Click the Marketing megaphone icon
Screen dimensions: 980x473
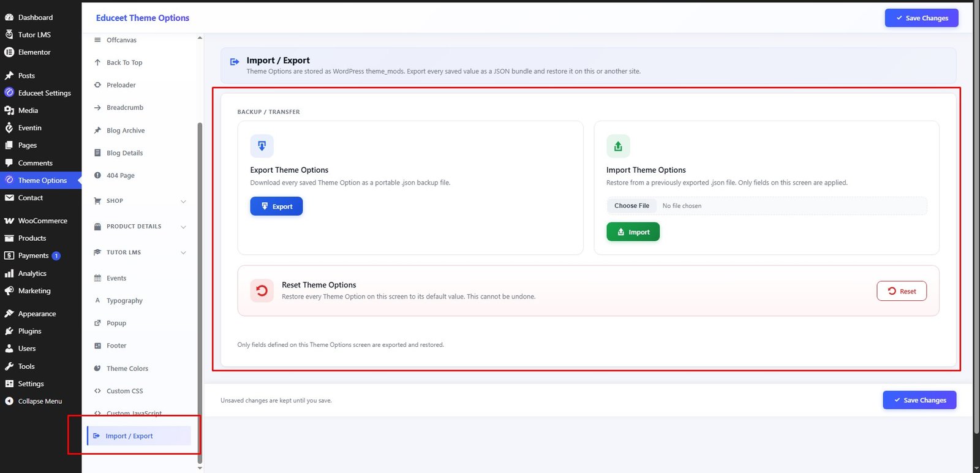click(x=9, y=291)
